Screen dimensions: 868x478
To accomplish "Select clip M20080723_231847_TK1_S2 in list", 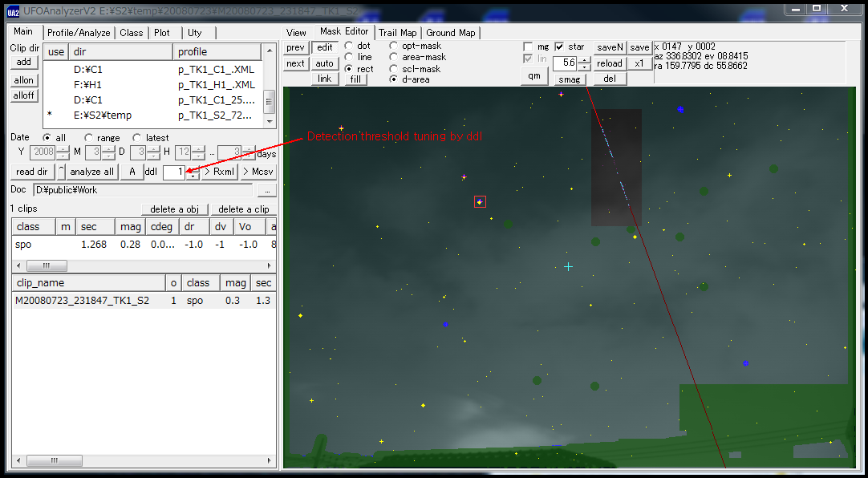I will [x=82, y=301].
